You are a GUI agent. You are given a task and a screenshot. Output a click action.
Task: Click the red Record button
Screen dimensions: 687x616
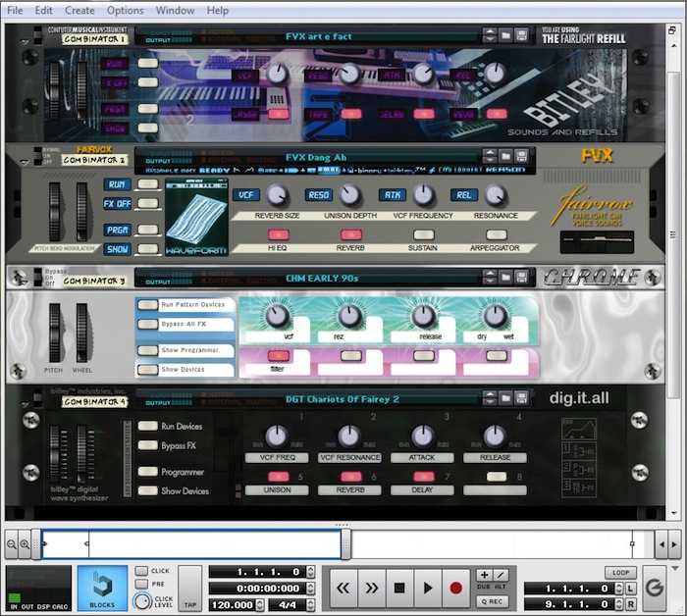pos(455,589)
